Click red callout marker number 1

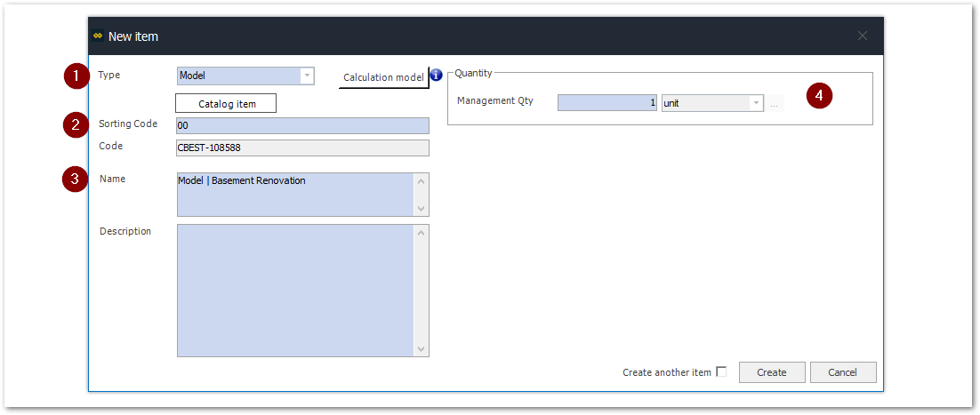76,76
